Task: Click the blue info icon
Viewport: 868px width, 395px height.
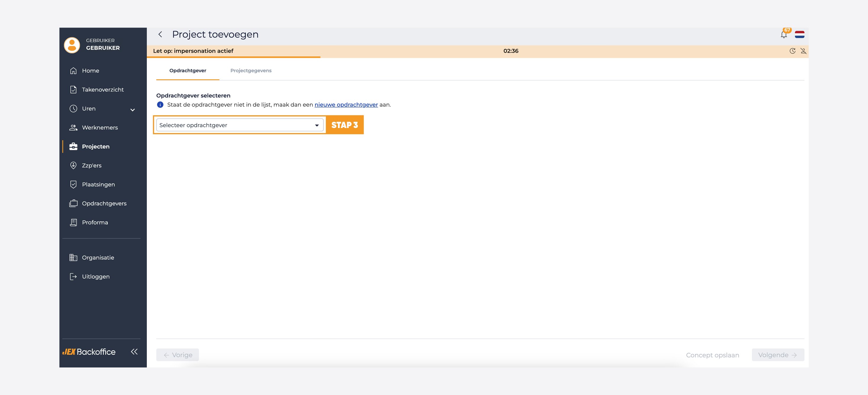Action: pyautogui.click(x=160, y=105)
